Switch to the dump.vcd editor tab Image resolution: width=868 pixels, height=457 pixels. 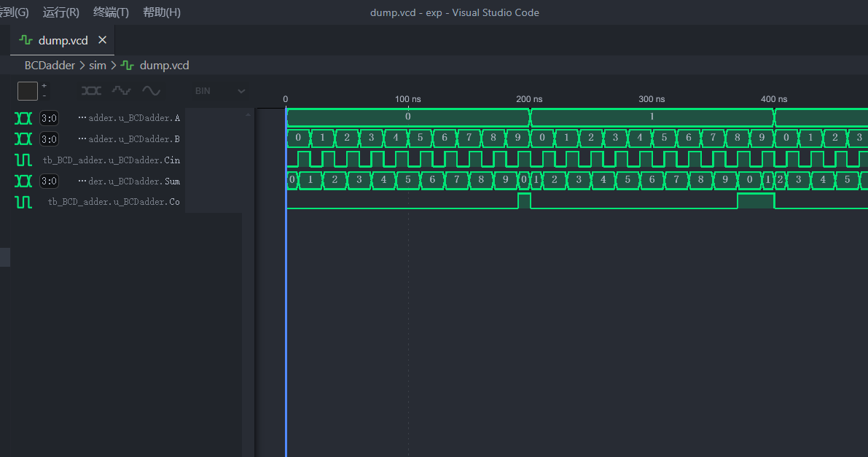(x=63, y=40)
